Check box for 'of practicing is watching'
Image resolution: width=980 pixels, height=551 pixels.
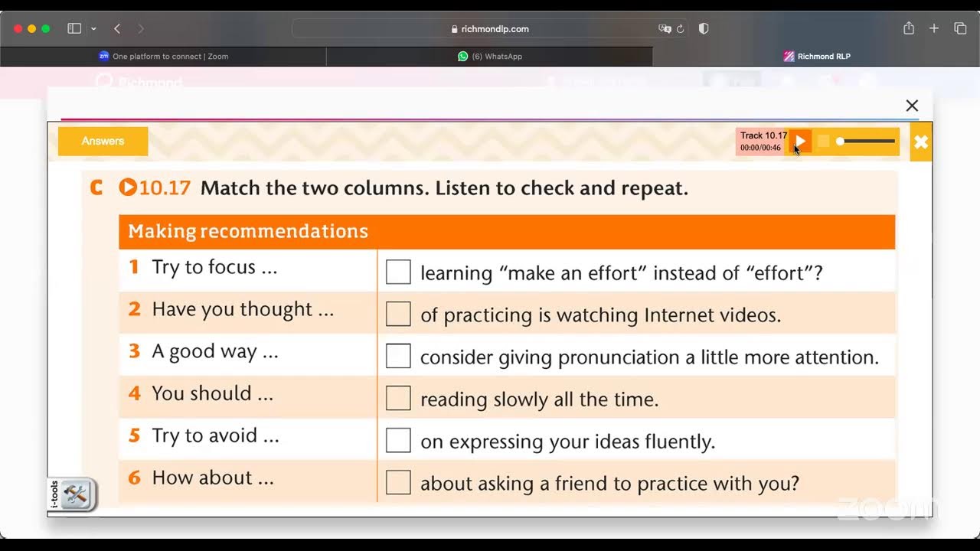[x=398, y=314]
